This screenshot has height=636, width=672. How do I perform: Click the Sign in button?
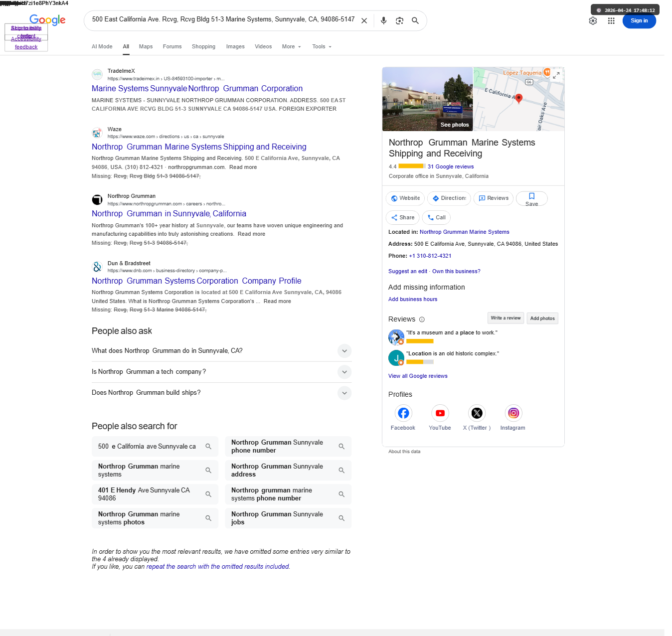(x=639, y=21)
